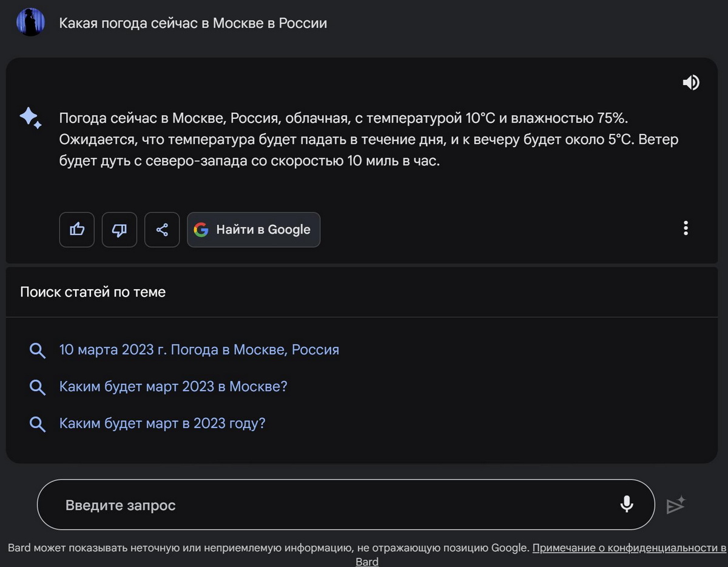Click the search icon next to "март 2023 в Москве"
The height and width of the screenshot is (567, 728).
click(38, 388)
